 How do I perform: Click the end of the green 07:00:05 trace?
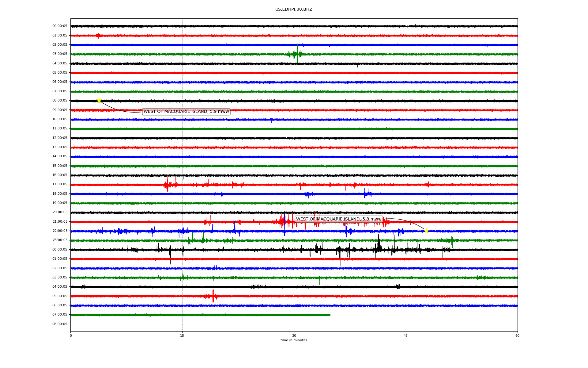330,315
